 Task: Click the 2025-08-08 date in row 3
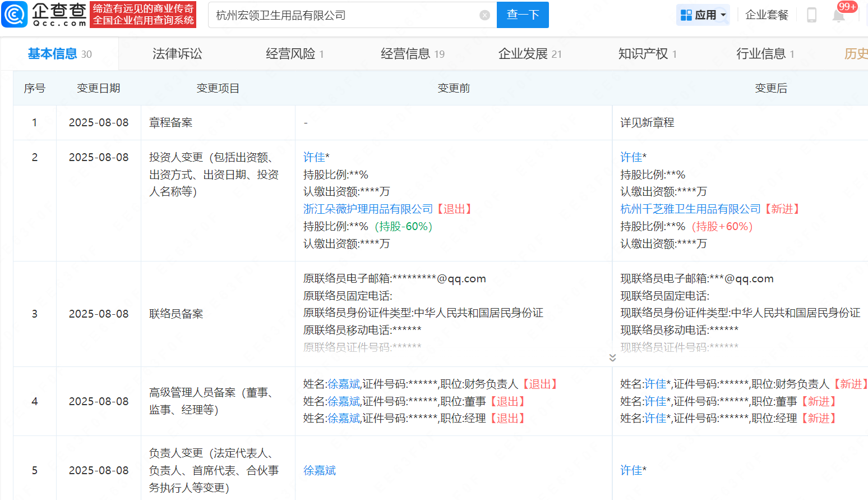click(99, 314)
